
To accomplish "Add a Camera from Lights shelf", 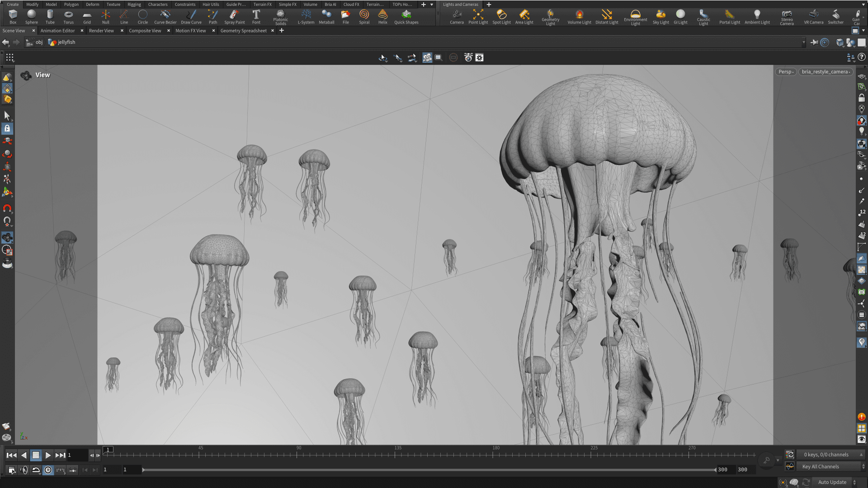I will point(457,17).
